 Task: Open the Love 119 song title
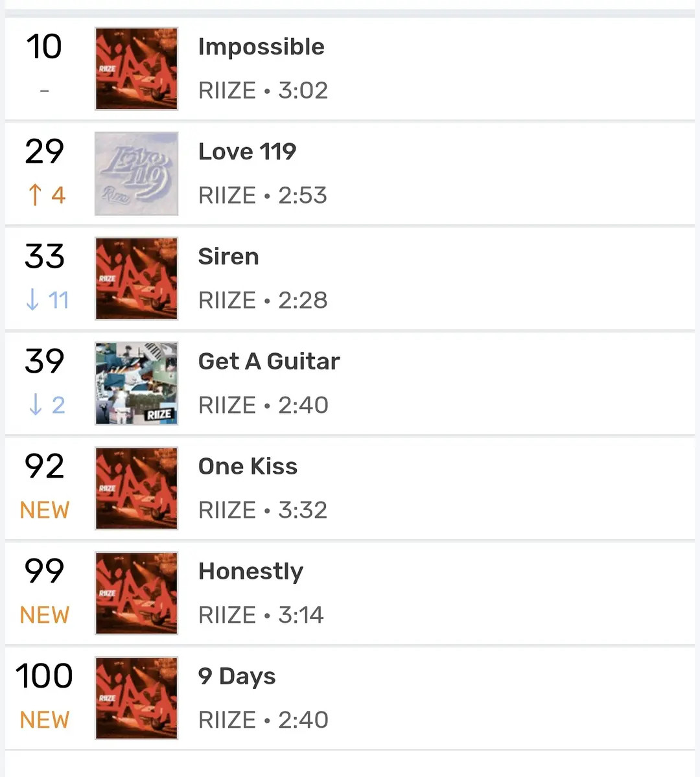coord(248,152)
